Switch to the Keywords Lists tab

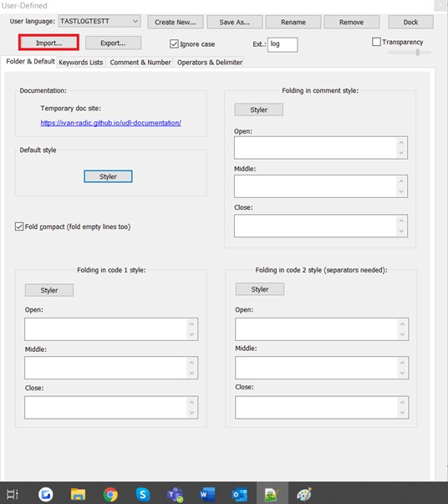81,63
